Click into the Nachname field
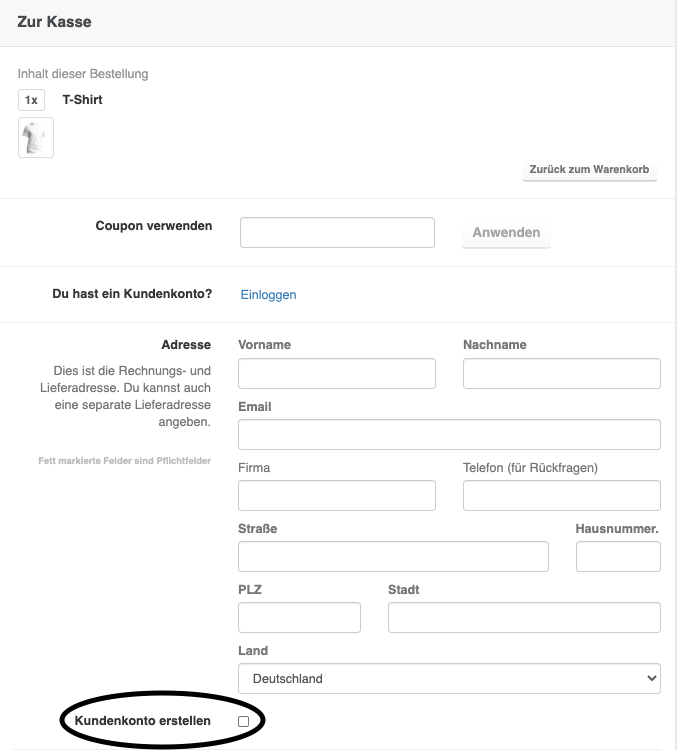Screen dimensions: 677x750 [x=562, y=373]
